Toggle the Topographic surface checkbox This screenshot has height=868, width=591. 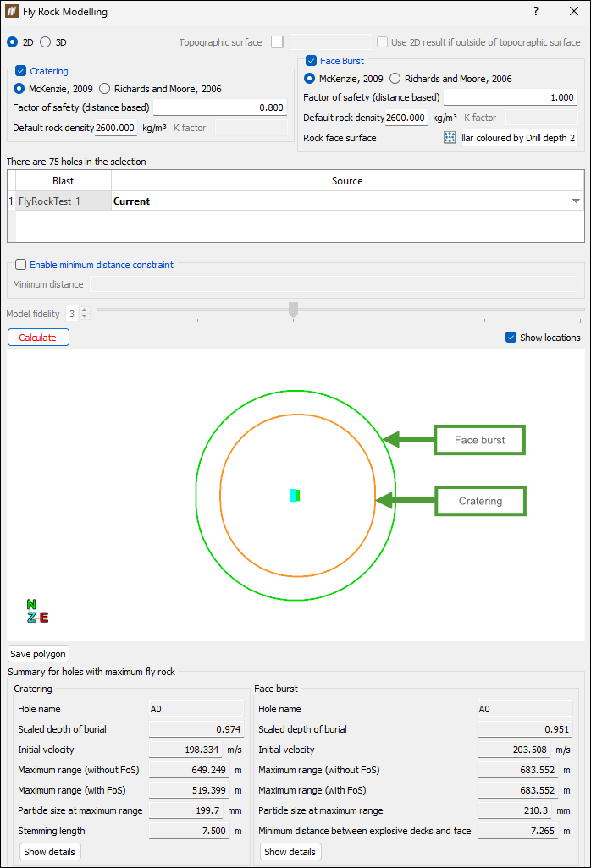pos(277,42)
